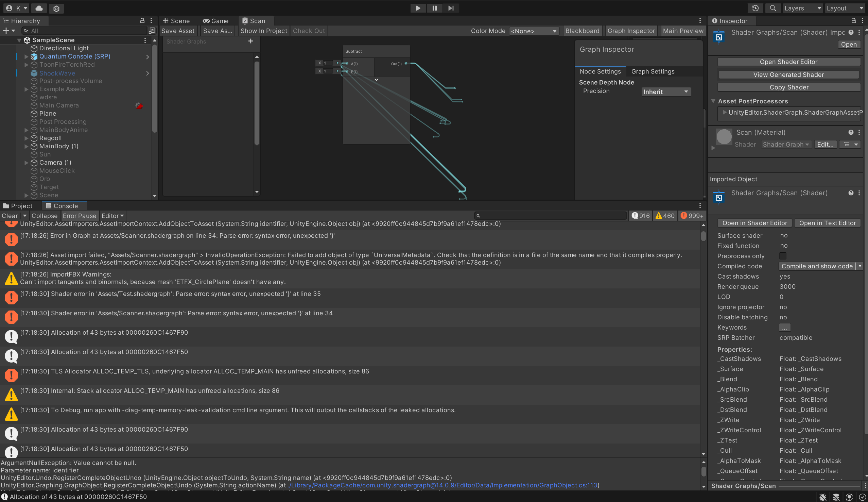The height and width of the screenshot is (502, 868).
Task: Toggle the error message filter showing 999+
Action: [692, 216]
